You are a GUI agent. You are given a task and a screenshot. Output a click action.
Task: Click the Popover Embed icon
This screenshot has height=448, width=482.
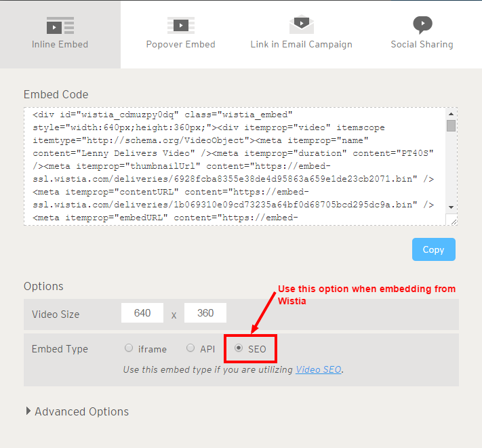181,26
